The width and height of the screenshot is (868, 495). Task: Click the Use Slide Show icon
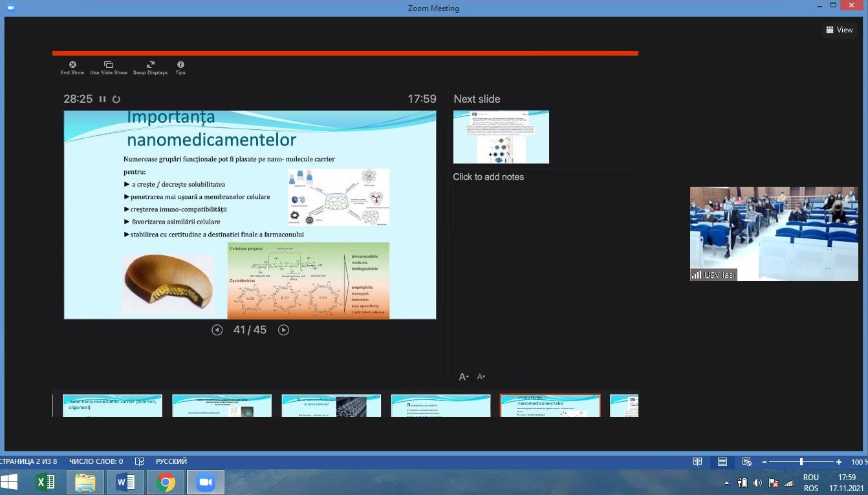point(109,65)
